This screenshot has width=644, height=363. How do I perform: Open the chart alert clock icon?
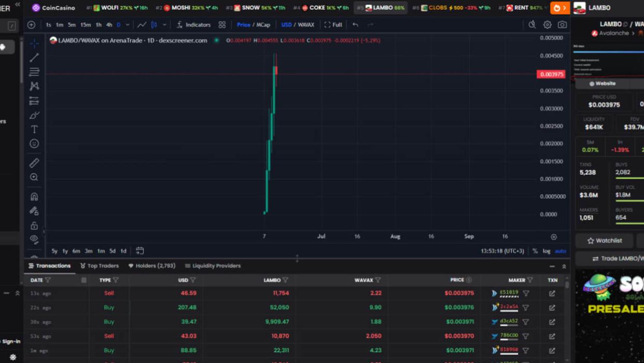coord(532,25)
